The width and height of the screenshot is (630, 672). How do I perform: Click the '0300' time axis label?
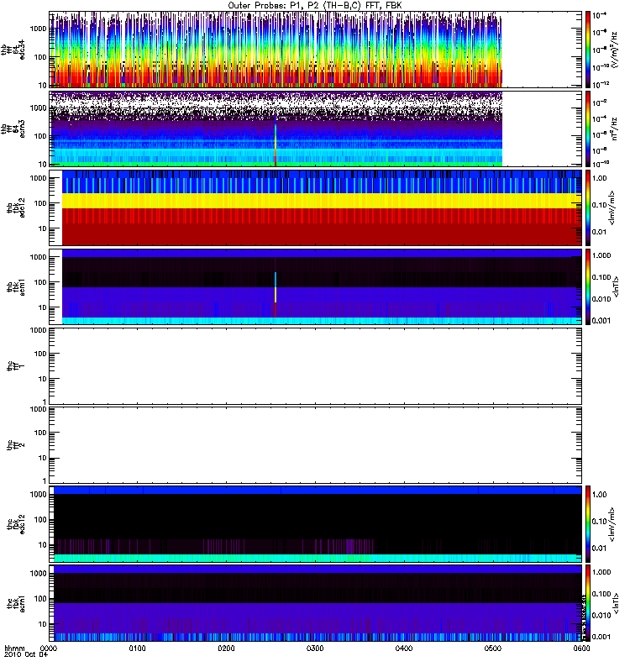point(315,648)
